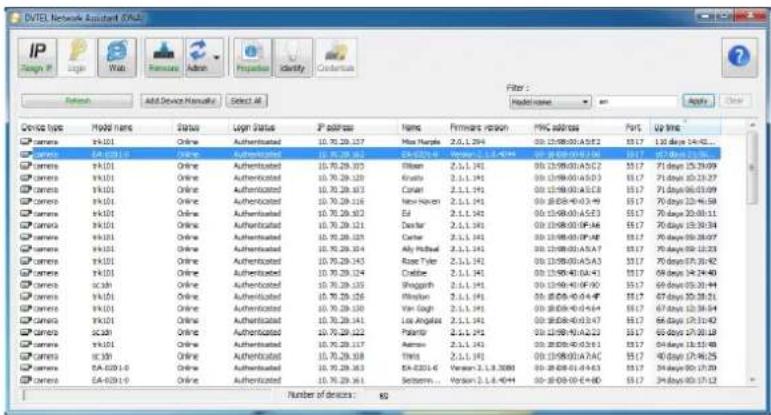The image size is (771, 415).
Task: Click the device list scrollbar up arrow
Action: pos(752,125)
